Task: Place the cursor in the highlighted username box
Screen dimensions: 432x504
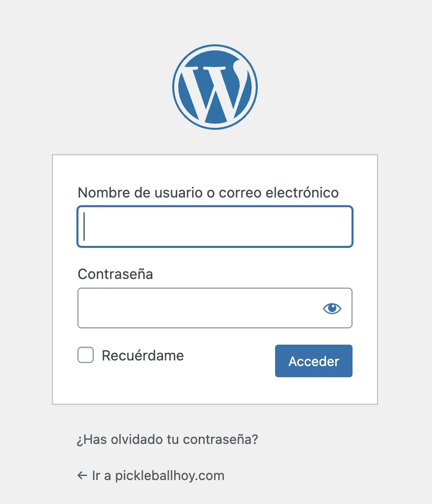Action: 215,227
